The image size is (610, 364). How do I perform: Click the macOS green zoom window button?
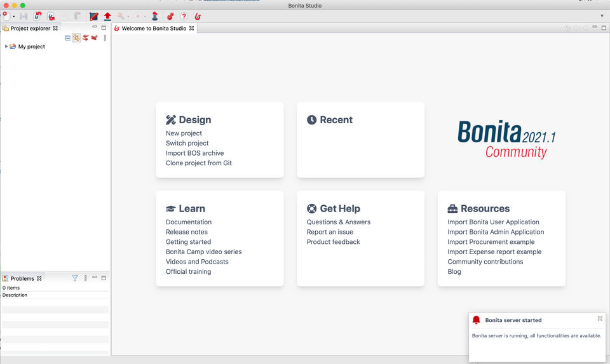pyautogui.click(x=23, y=5)
